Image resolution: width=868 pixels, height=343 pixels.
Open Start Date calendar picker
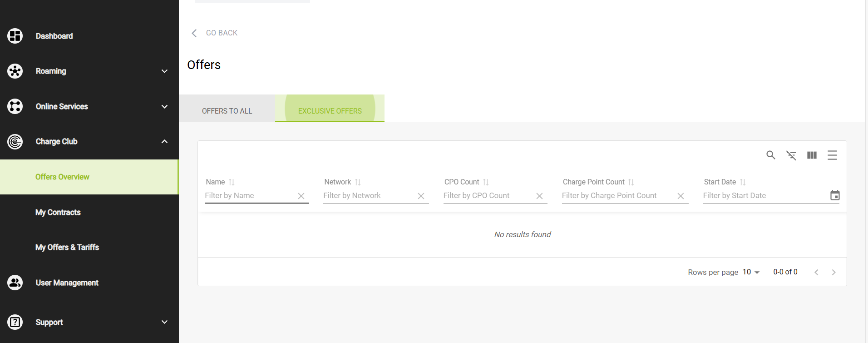835,195
